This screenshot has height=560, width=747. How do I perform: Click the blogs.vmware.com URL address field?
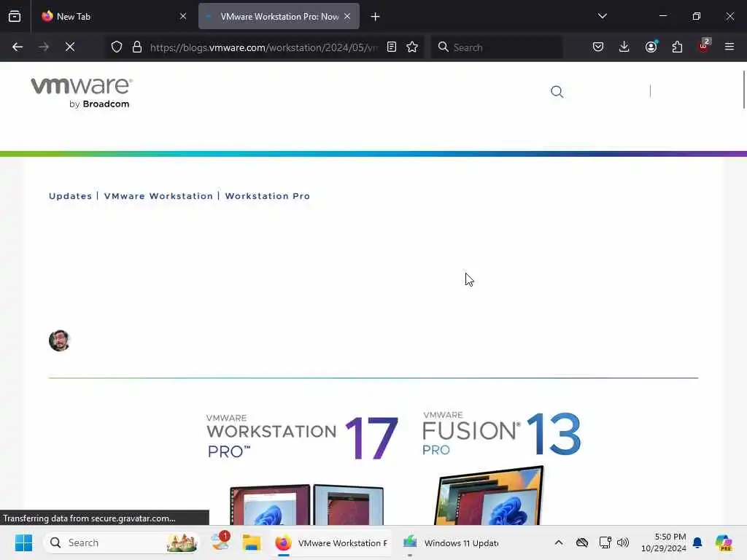(264, 47)
